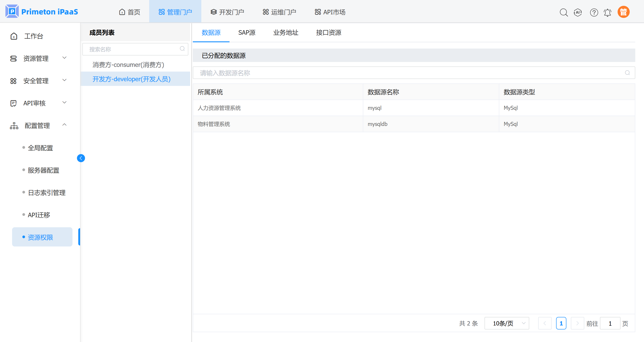Go to 全局配置 in the sidebar

coord(40,148)
